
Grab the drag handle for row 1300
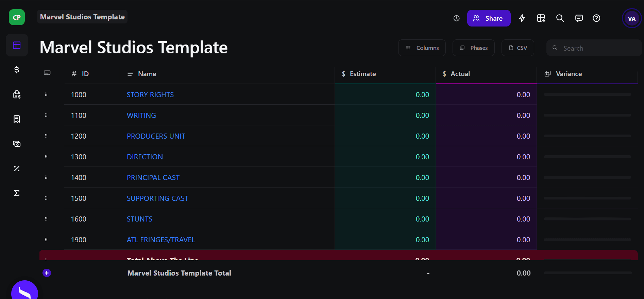pyautogui.click(x=46, y=157)
